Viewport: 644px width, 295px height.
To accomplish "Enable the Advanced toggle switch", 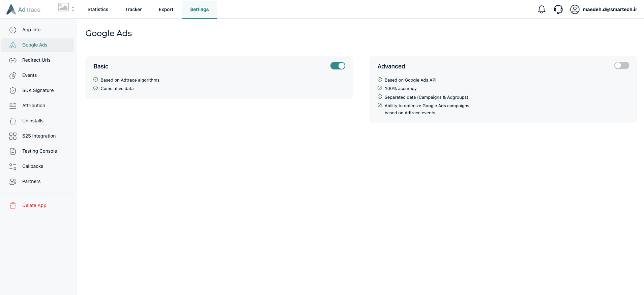I will coord(621,65).
